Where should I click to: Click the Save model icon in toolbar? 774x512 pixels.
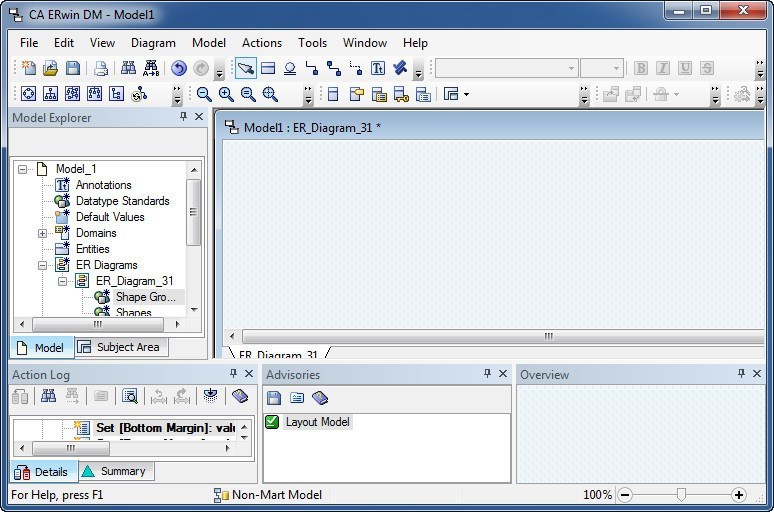(73, 68)
